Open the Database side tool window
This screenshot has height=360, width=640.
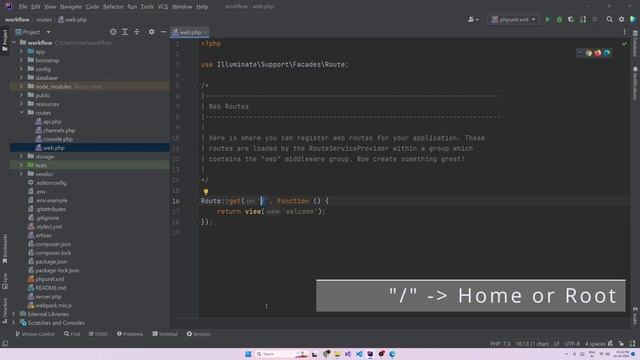[635, 44]
